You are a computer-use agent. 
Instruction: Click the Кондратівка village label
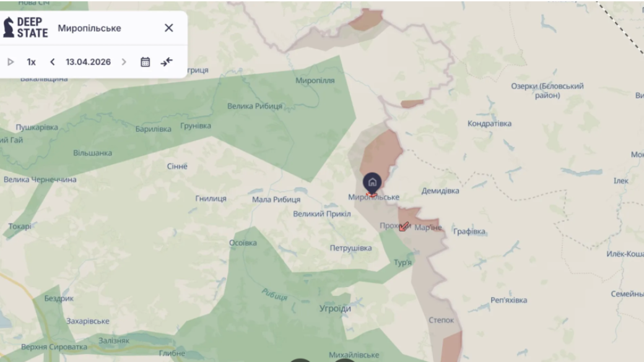click(490, 124)
